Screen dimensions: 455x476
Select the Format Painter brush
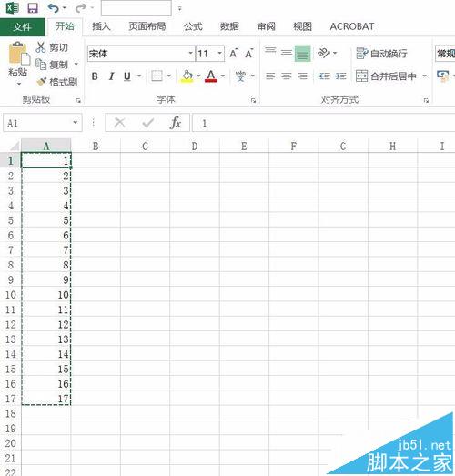(57, 82)
